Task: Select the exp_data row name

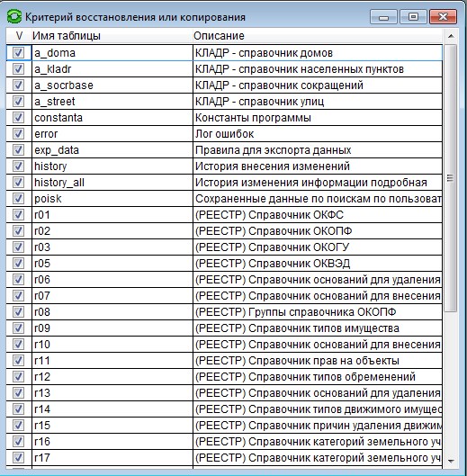Action: coord(112,150)
